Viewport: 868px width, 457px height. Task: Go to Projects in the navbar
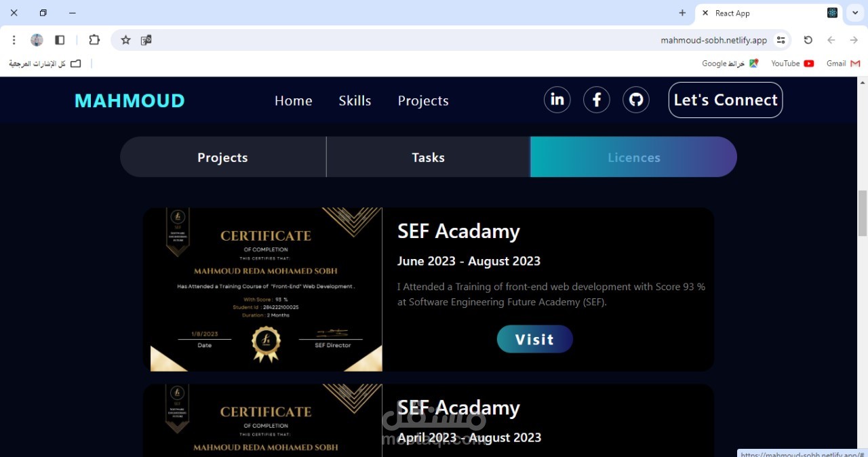[x=423, y=100]
